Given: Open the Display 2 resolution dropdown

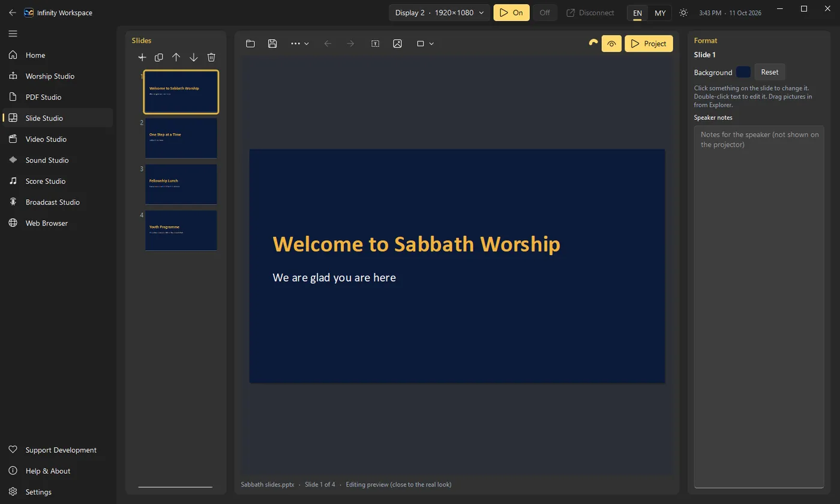Looking at the screenshot, I should tap(440, 13).
